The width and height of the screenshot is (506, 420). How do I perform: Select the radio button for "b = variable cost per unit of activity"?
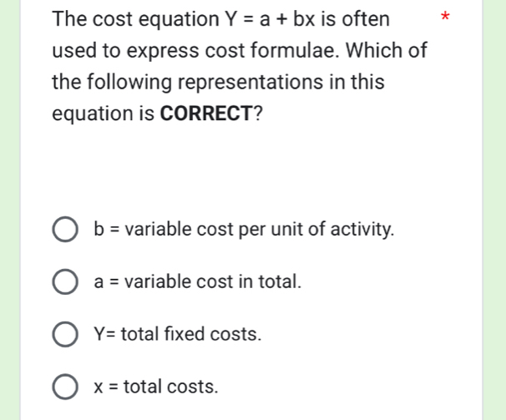coord(66,229)
